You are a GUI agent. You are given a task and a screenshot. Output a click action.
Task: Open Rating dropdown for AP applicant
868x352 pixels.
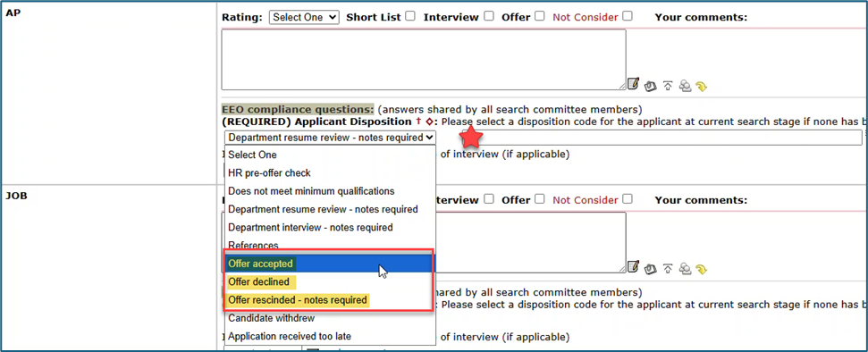point(304,17)
